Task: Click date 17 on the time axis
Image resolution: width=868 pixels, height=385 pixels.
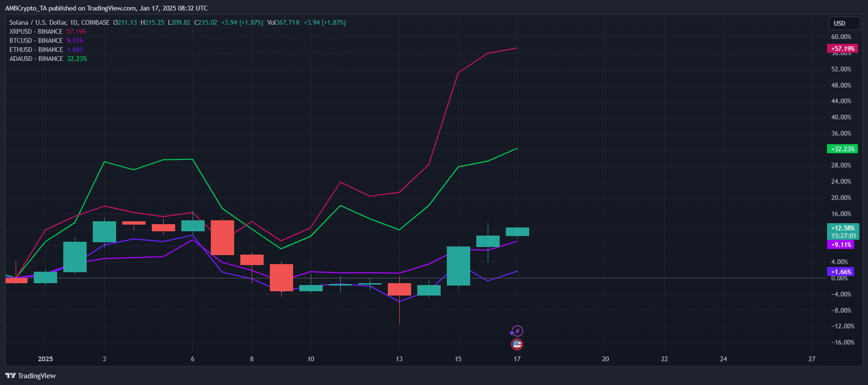Action: click(x=517, y=359)
